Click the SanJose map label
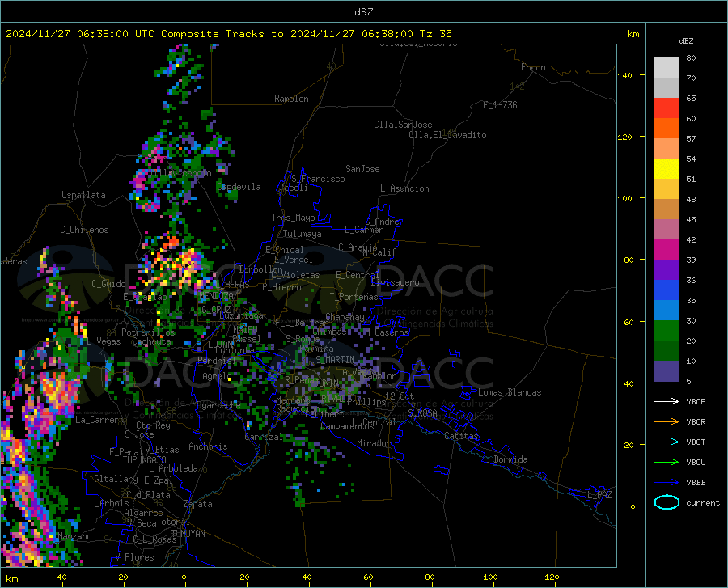Screen dimensions: 728x588 coord(362,169)
